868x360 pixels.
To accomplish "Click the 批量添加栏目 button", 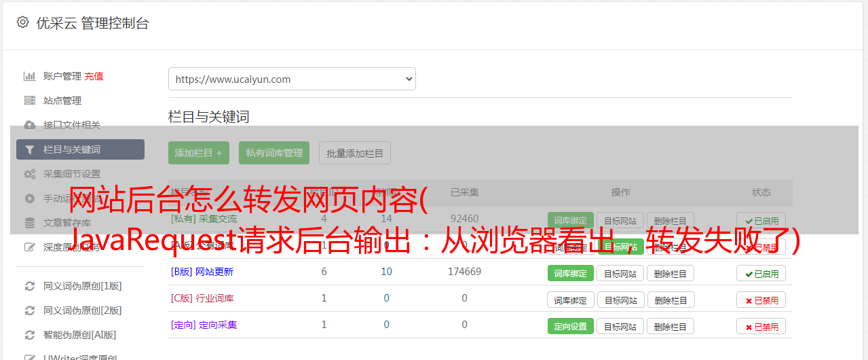I will (x=355, y=153).
